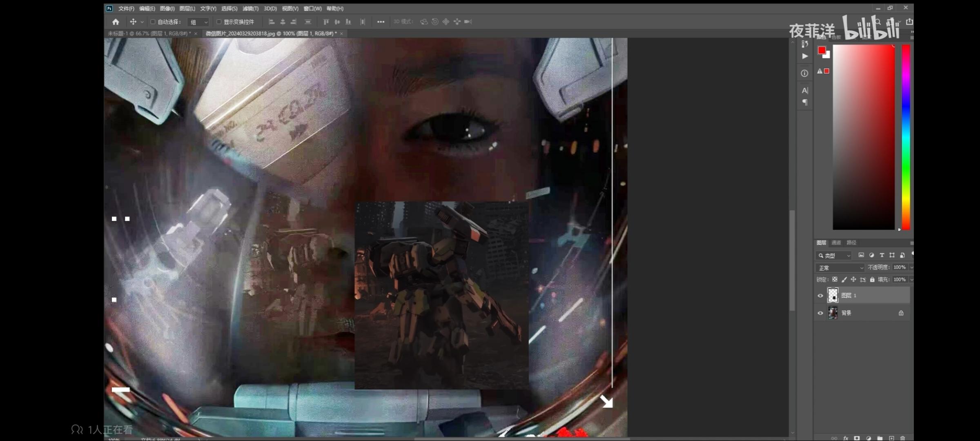Toggle shape layers filter icon
Screen dimensions: 980x441
892,255
